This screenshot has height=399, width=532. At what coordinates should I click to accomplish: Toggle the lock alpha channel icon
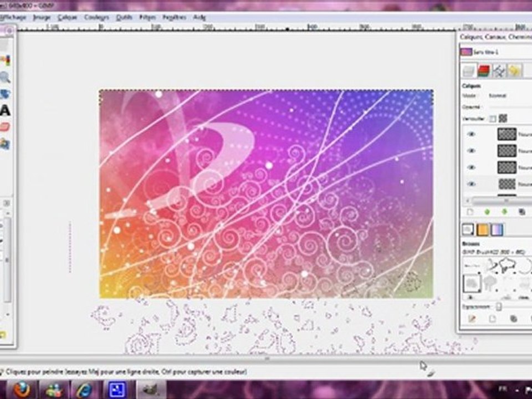click(x=503, y=119)
